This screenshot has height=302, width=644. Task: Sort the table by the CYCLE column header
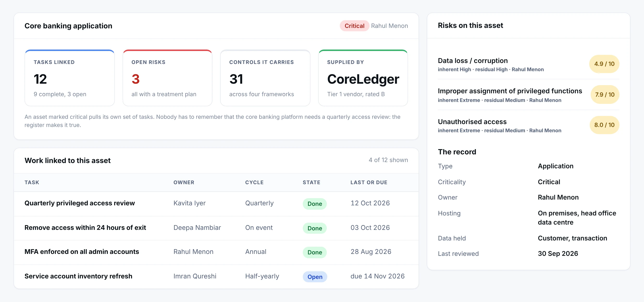point(254,182)
